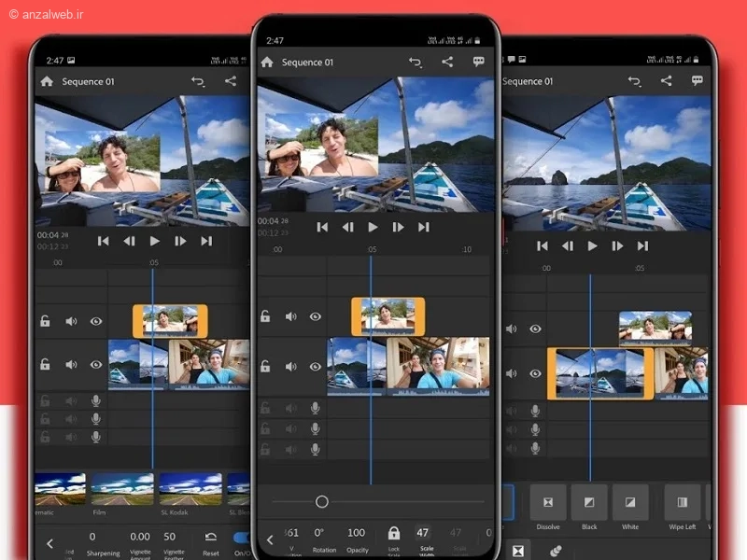Play the video on the middle phone

coord(373,227)
